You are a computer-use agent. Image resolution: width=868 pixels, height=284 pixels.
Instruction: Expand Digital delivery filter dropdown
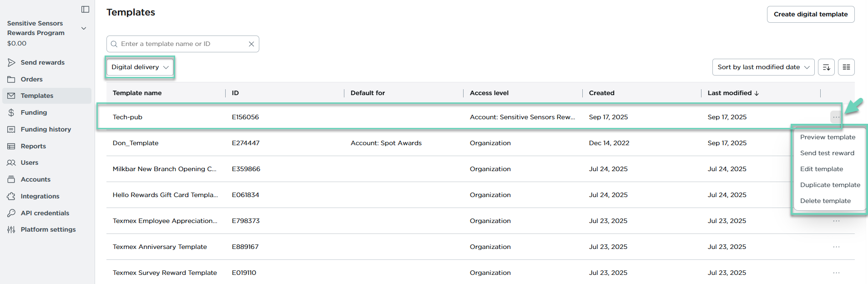pos(140,67)
